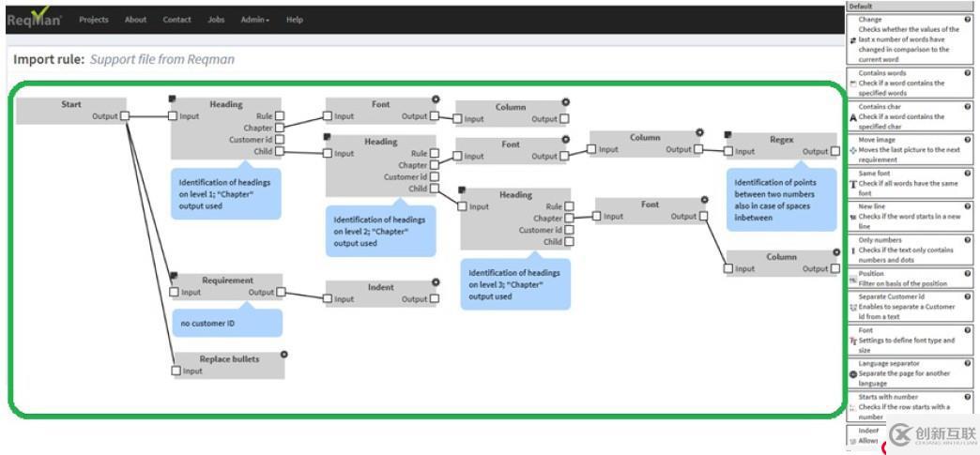Open help for Starts with number rule
The height and width of the screenshot is (455, 980).
click(x=968, y=396)
